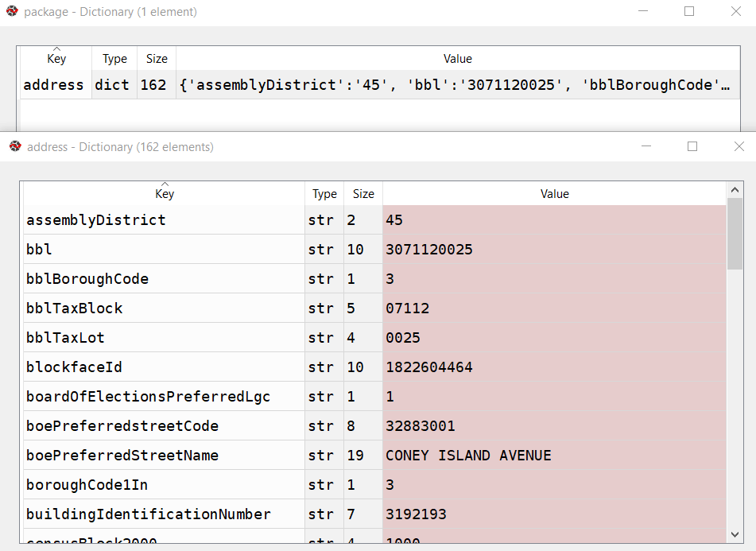Click the dict type cell for address
The width and height of the screenshot is (756, 551).
(113, 84)
